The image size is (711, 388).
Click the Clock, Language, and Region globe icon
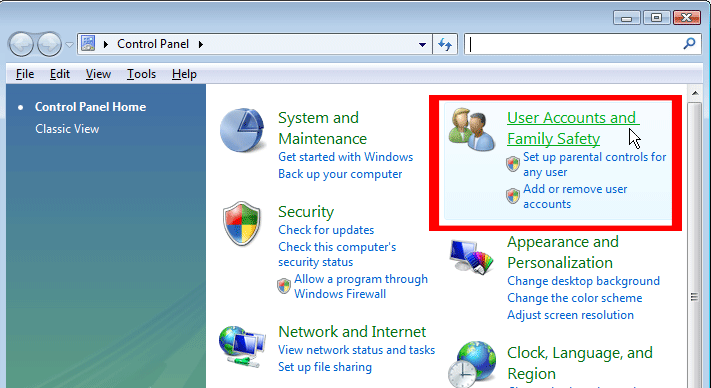click(472, 364)
